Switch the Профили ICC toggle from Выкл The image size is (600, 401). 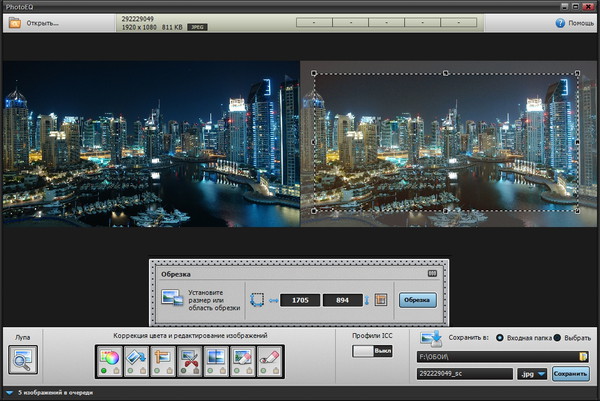(x=372, y=351)
